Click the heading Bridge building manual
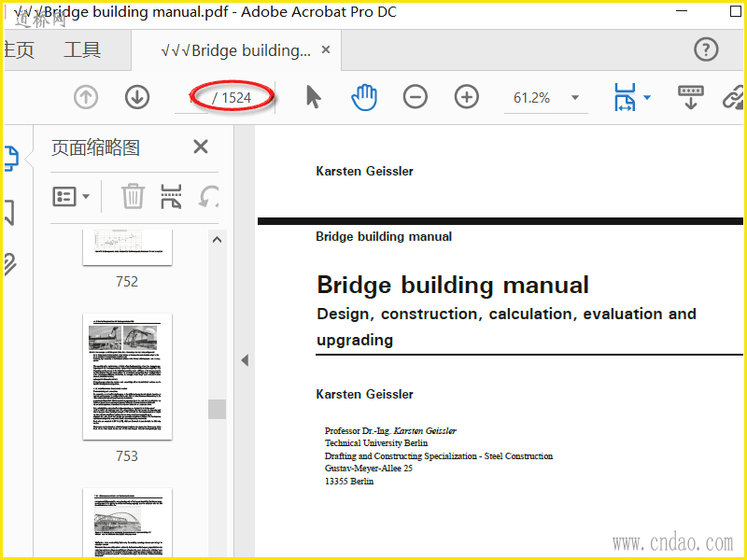 click(453, 286)
